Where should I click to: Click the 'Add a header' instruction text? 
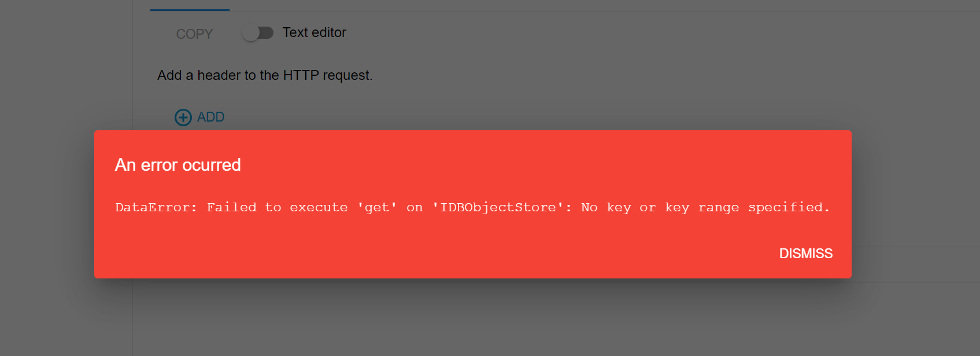pos(265,75)
